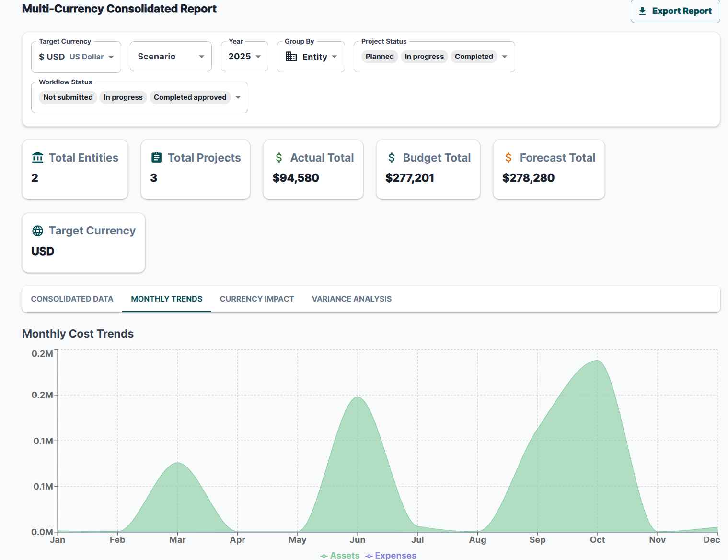Click the dollar sign in Target Currency filter
Viewport: 728px width, 560px height.
[x=42, y=57]
